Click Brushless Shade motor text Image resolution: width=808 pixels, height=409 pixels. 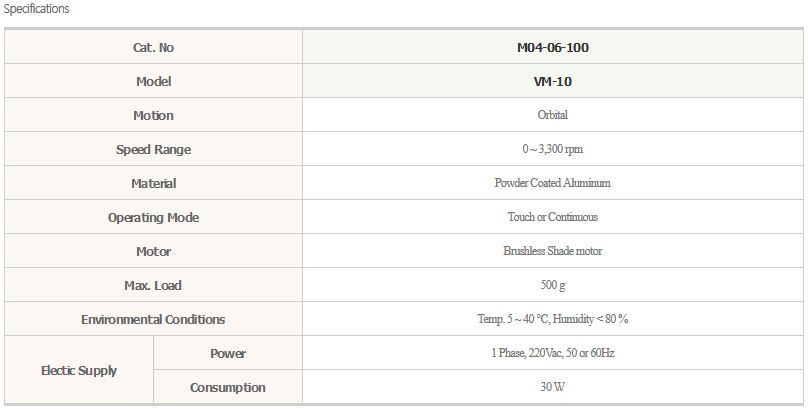(552, 252)
